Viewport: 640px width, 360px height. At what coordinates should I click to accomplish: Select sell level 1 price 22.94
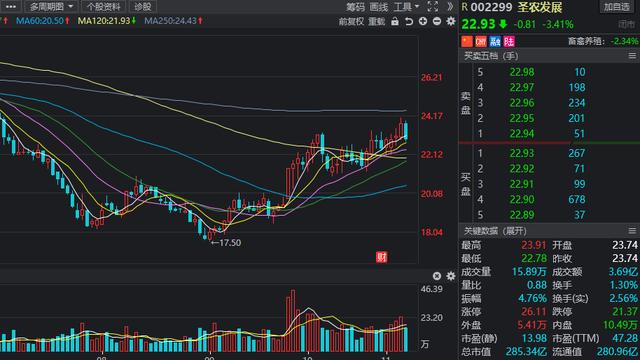pos(522,134)
